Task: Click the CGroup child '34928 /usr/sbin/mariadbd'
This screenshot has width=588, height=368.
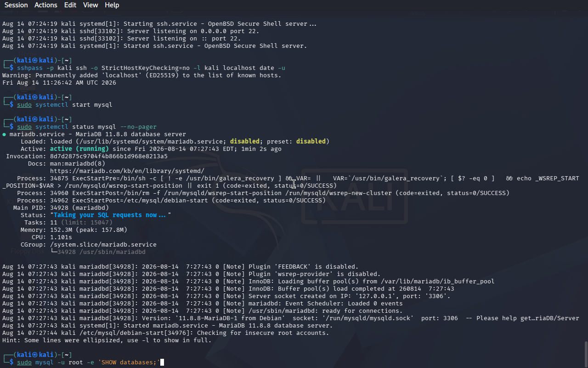Action: tap(102, 252)
